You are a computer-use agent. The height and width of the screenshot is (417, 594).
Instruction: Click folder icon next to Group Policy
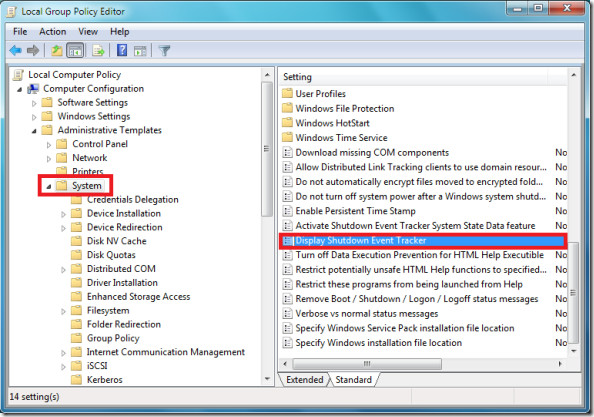(x=77, y=338)
